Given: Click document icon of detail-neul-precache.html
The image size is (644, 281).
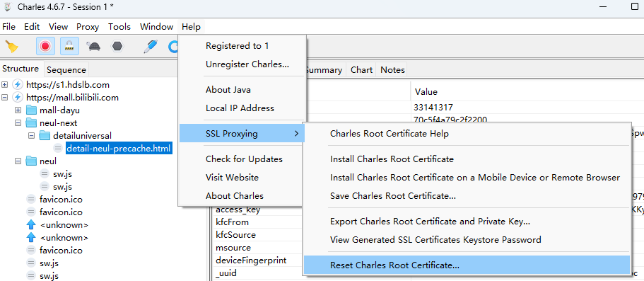Looking at the screenshot, I should pos(58,148).
